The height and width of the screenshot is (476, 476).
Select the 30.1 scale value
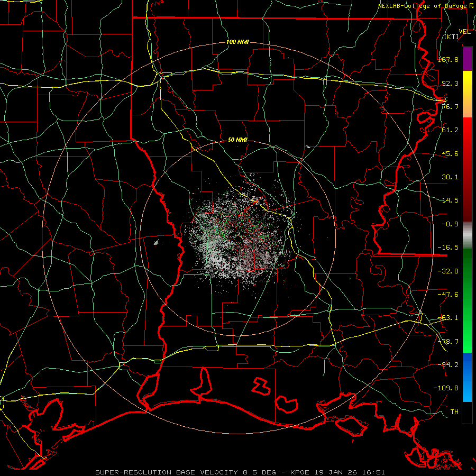point(450,177)
